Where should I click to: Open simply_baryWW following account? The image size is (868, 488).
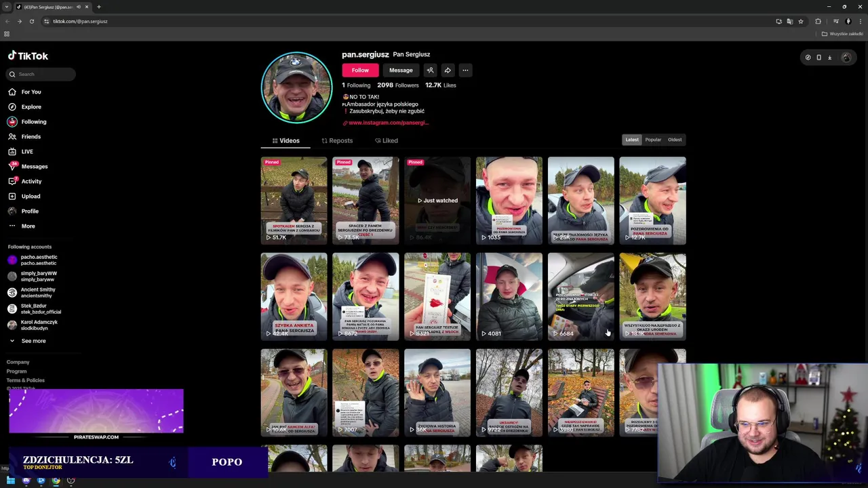coord(34,276)
